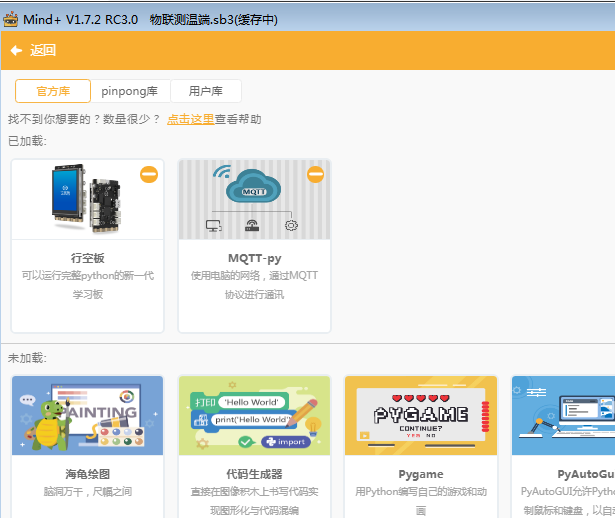Click the 行空板 card title

point(87,258)
